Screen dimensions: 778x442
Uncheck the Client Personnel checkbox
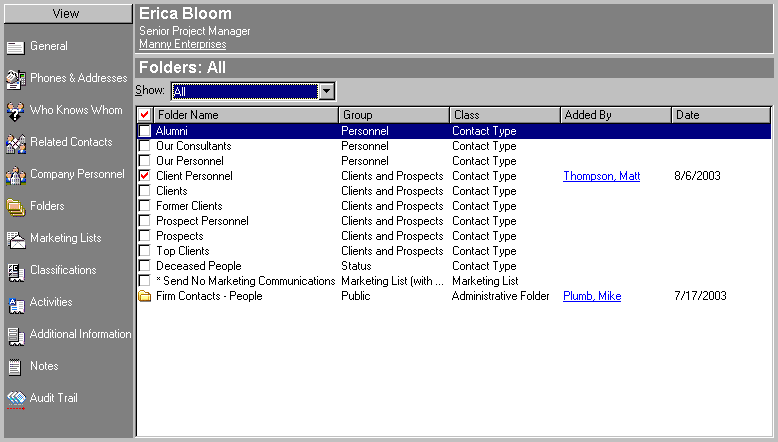(145, 176)
